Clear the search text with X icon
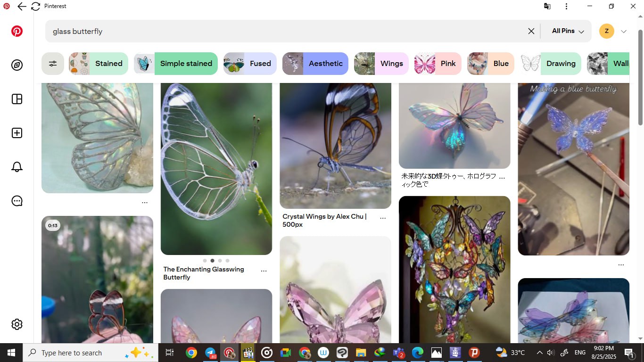 (x=531, y=31)
